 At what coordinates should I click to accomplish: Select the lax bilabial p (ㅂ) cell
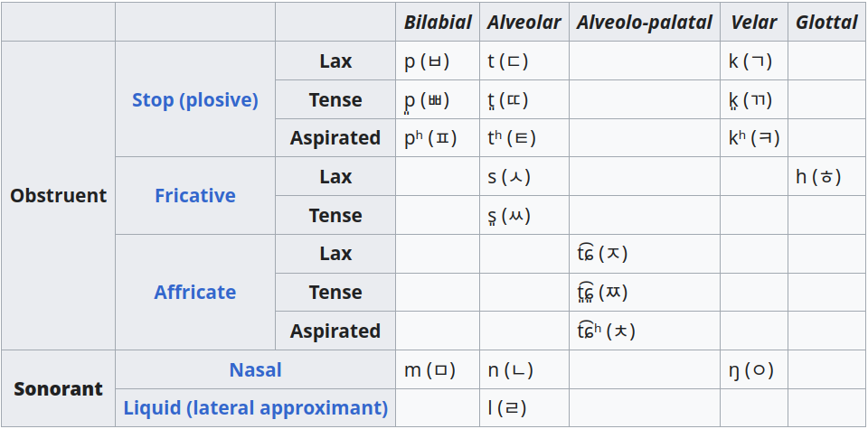tap(438, 61)
